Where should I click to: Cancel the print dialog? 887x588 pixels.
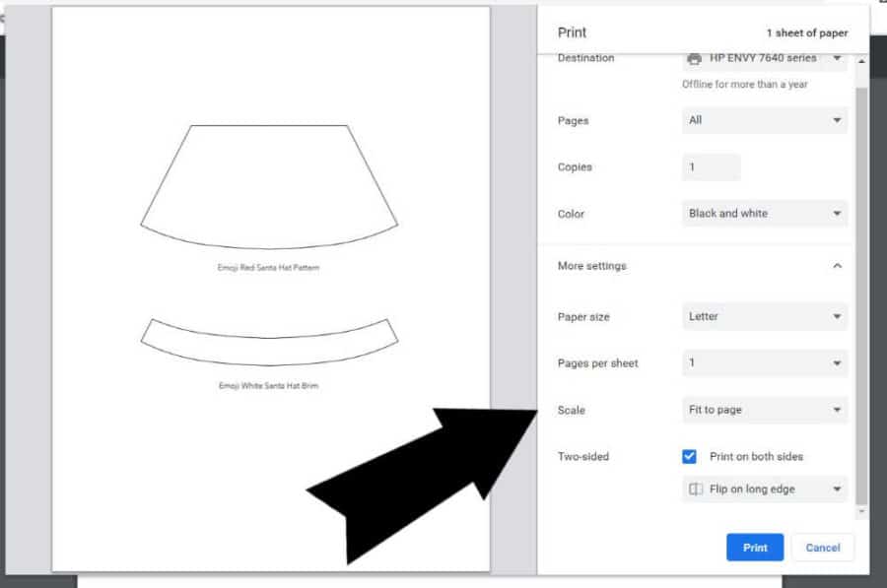(x=823, y=548)
